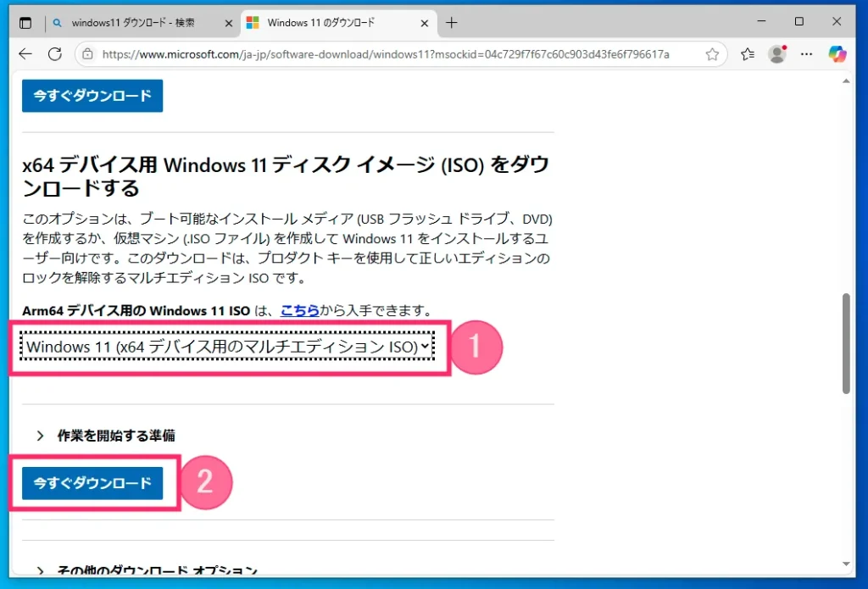Screen dimensions: 868x589
Task: Click the microsoft.com address bar URL
Action: (x=386, y=54)
